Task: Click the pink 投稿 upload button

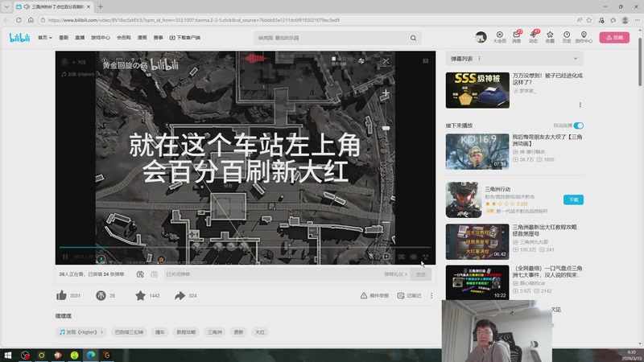Action: pos(614,37)
